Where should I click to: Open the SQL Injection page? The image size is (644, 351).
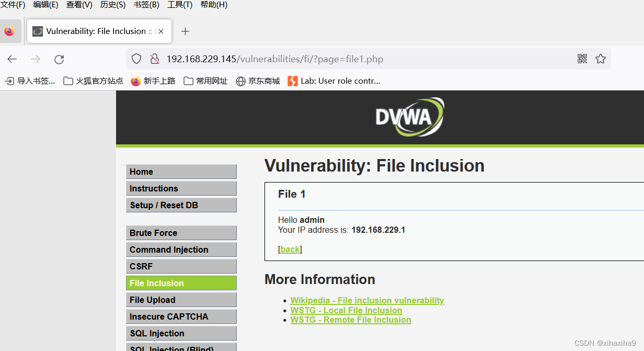coord(181,333)
